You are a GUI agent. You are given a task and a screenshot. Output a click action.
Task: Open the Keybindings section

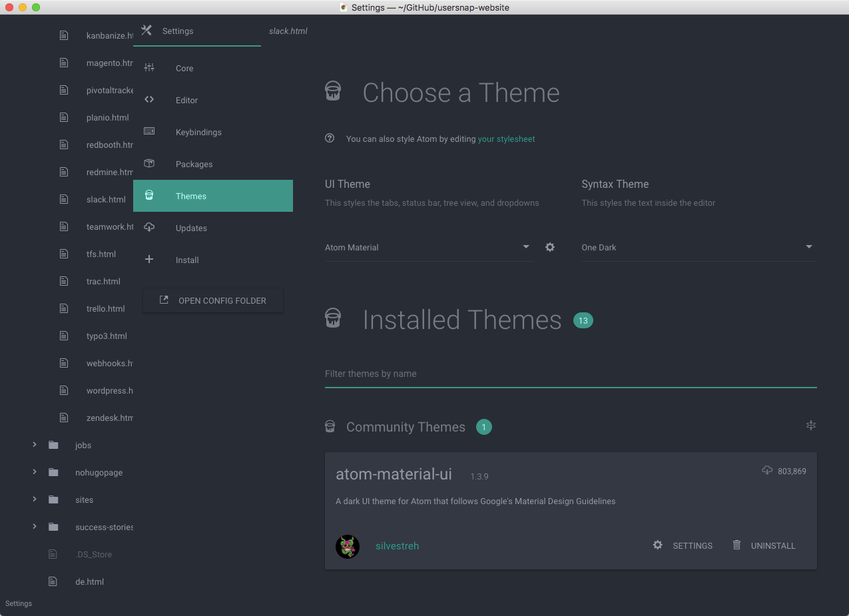[x=198, y=132]
